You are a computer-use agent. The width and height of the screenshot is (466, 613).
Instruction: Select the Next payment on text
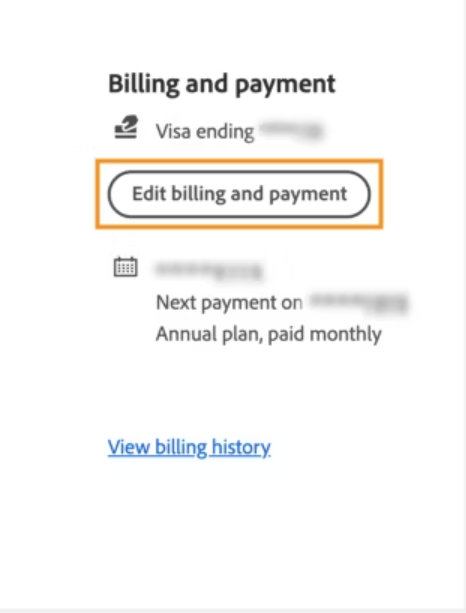click(229, 303)
